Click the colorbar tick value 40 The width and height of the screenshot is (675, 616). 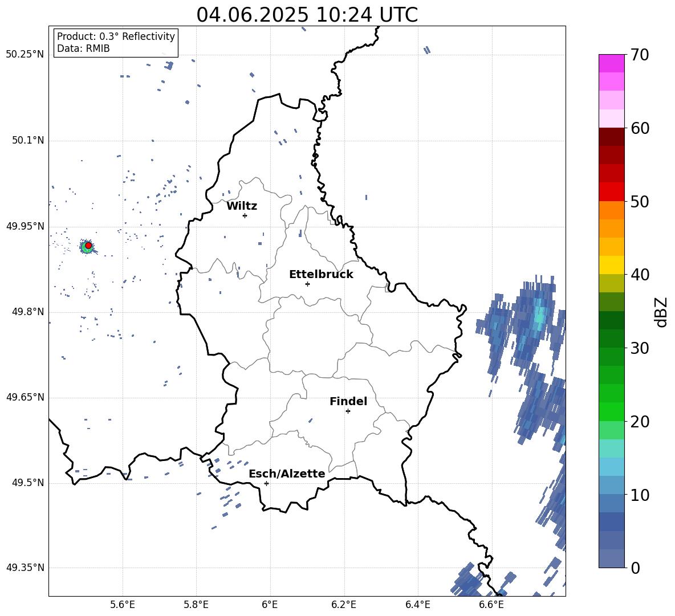tap(640, 275)
